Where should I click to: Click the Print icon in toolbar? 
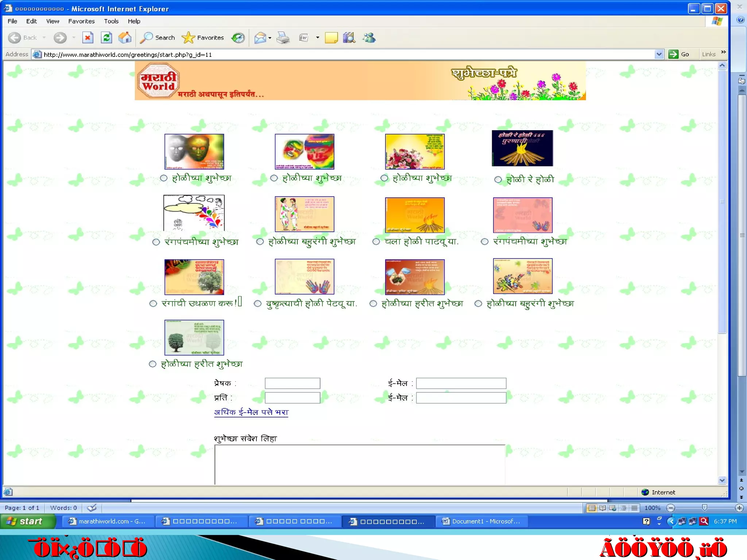click(283, 38)
